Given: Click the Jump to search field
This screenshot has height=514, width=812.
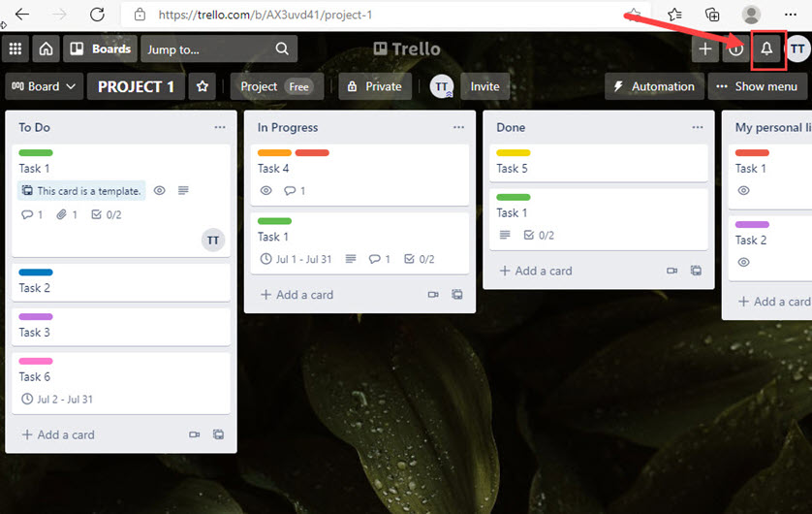Looking at the screenshot, I should click(x=219, y=48).
